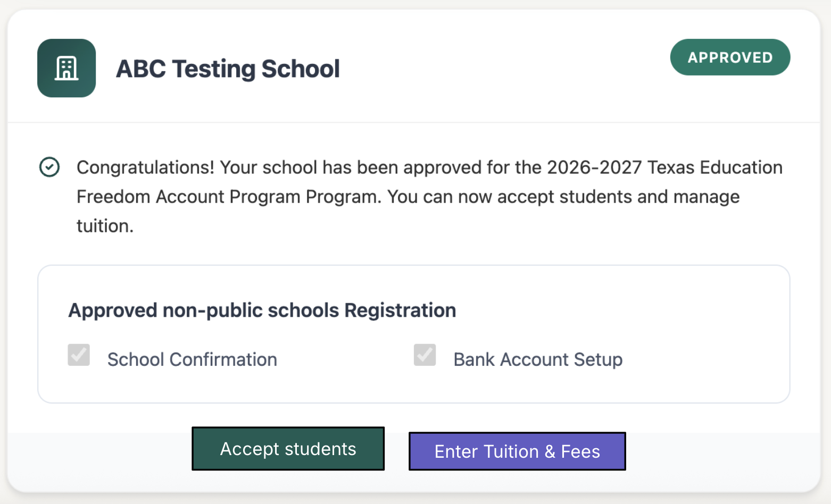The height and width of the screenshot is (504, 831).
Task: Open Enter Tuition & Fees
Action: coord(517,451)
